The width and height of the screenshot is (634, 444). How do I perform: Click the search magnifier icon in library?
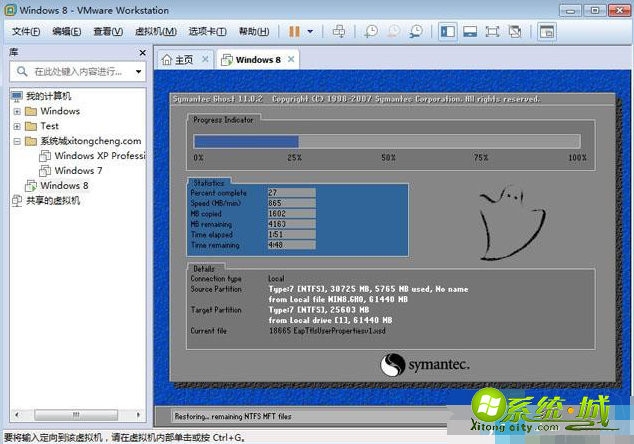point(22,72)
